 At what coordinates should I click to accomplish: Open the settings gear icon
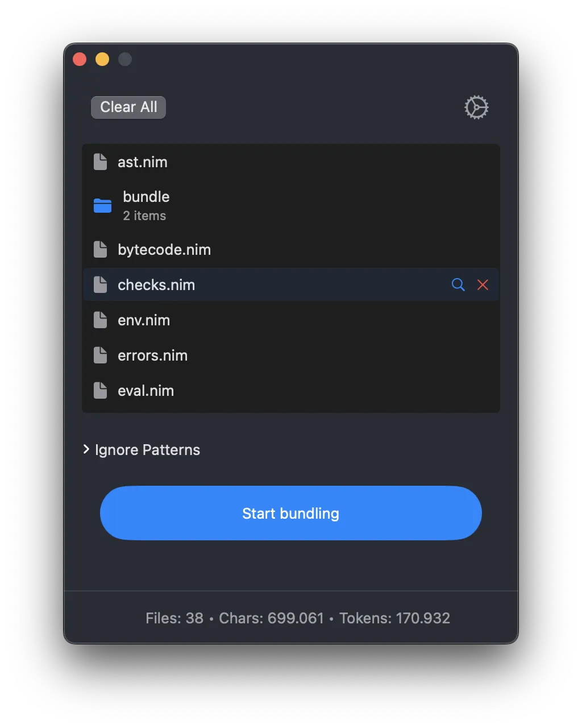[x=476, y=107]
